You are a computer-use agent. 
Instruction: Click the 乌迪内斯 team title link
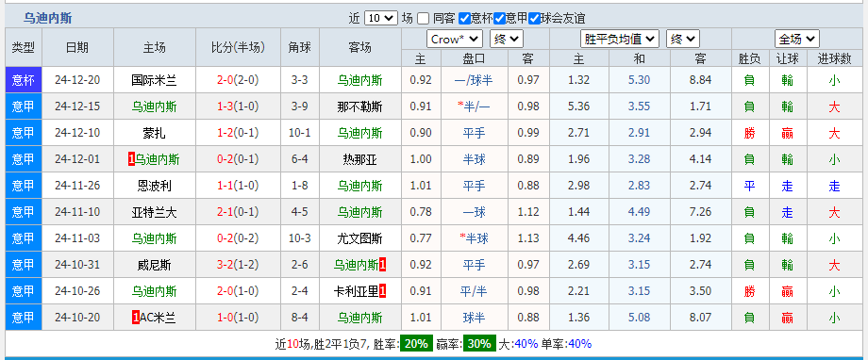(47, 18)
